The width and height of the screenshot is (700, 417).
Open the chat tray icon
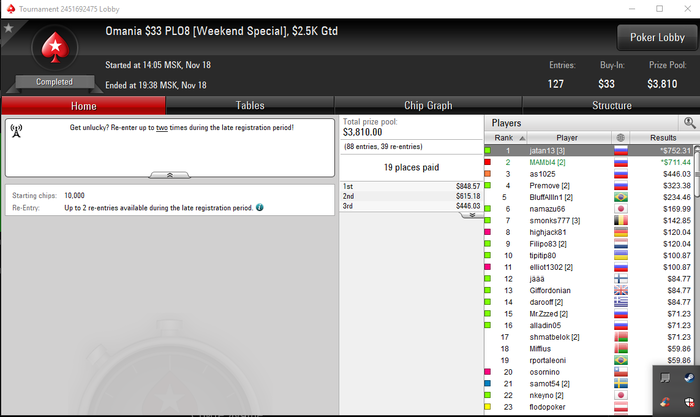click(x=665, y=378)
